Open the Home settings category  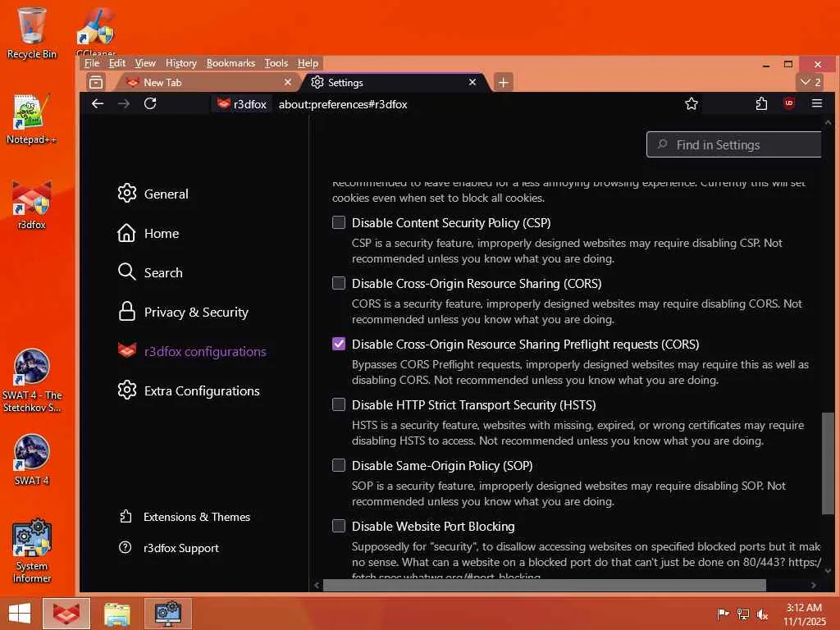[148, 233]
